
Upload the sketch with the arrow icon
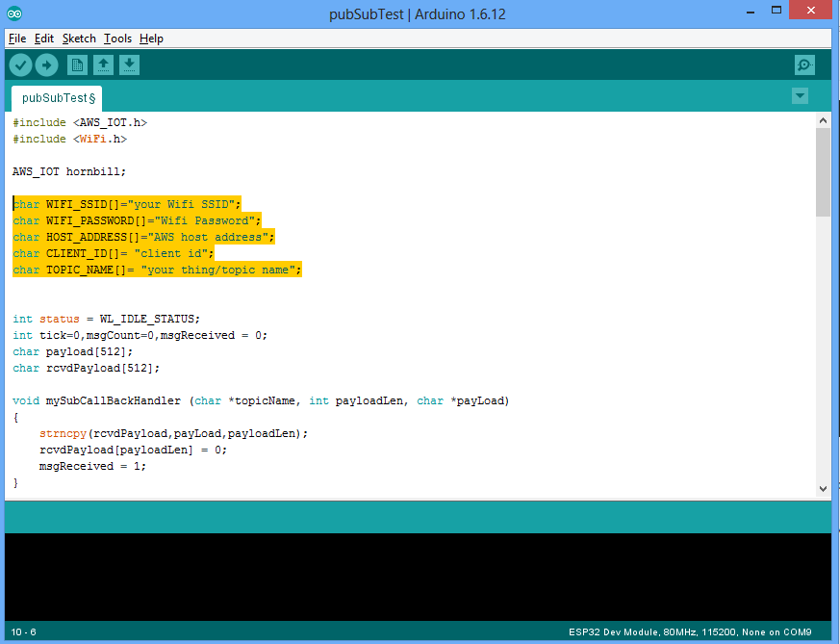coord(46,64)
